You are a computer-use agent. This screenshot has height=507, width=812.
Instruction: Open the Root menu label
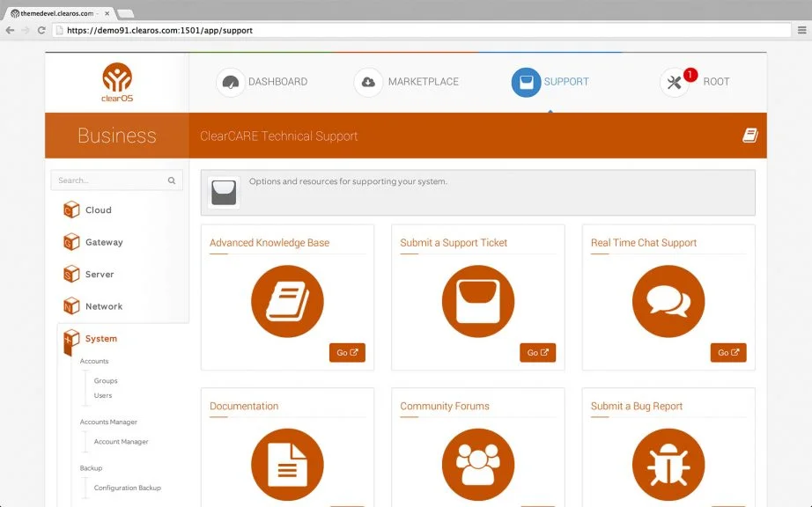point(716,82)
